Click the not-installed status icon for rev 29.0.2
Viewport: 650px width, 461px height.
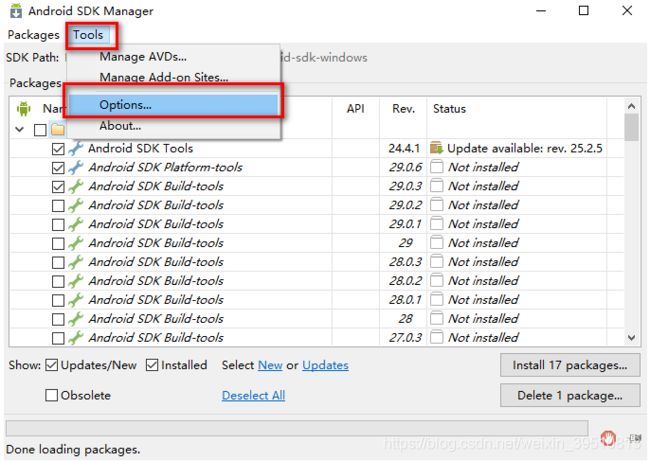pyautogui.click(x=437, y=205)
